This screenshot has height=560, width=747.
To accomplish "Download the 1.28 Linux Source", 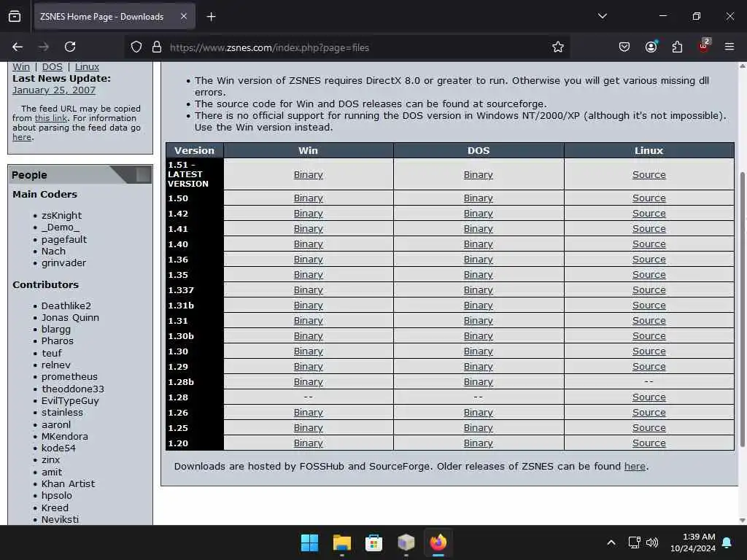I will point(649,397).
